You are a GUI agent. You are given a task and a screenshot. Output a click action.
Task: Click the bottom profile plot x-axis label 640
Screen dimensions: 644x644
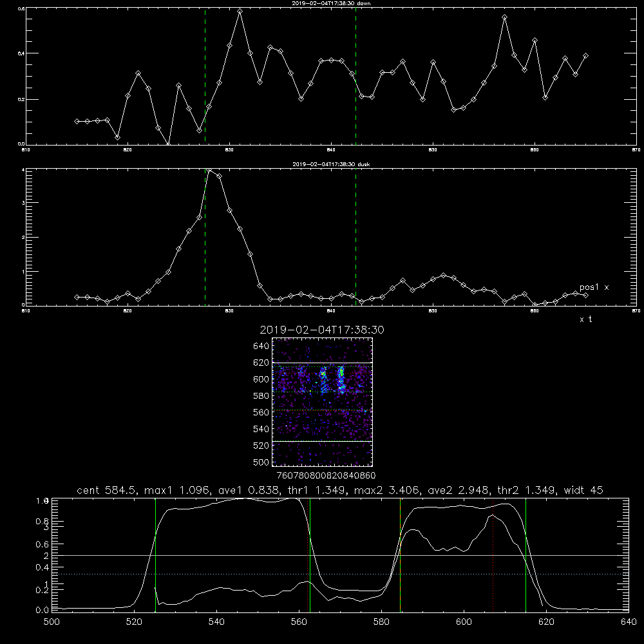[x=629, y=622]
